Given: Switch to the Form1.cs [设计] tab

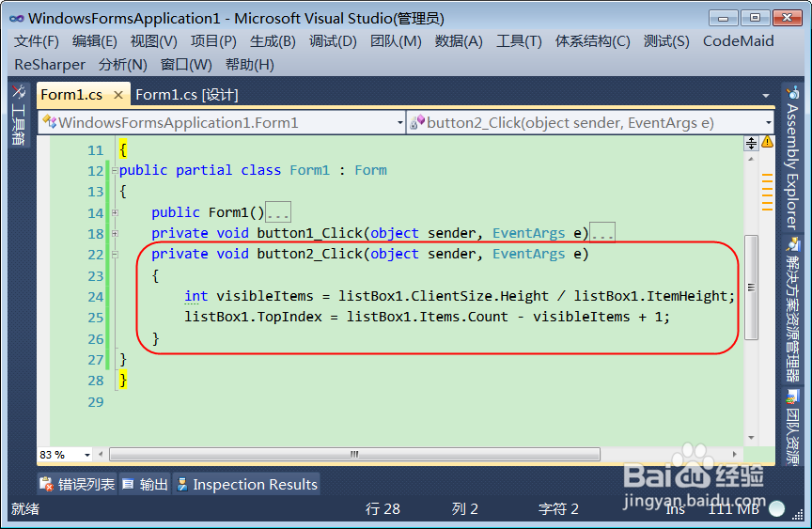Looking at the screenshot, I should pos(187,95).
